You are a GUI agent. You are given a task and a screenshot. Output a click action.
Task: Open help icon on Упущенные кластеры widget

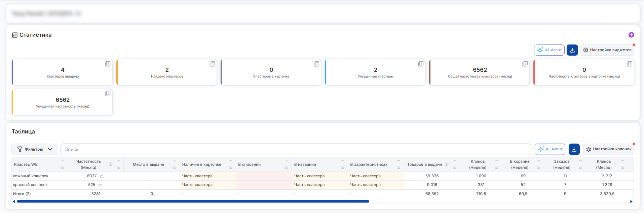pyautogui.click(x=421, y=64)
